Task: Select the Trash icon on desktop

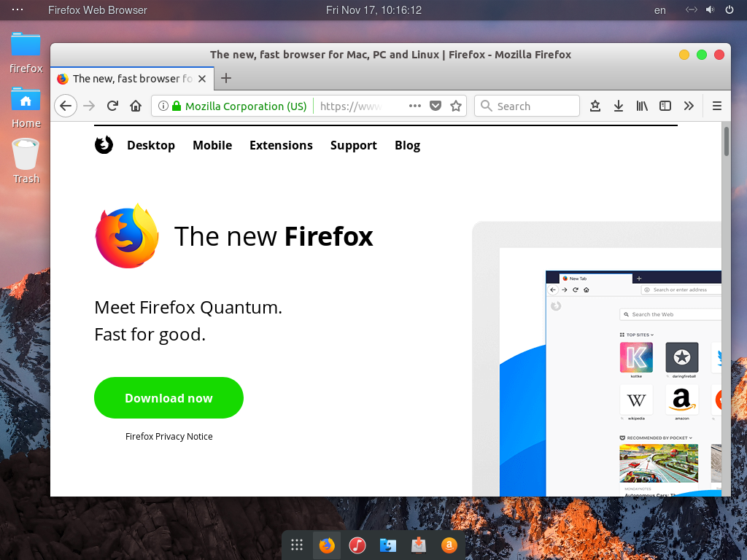Action: (x=26, y=161)
